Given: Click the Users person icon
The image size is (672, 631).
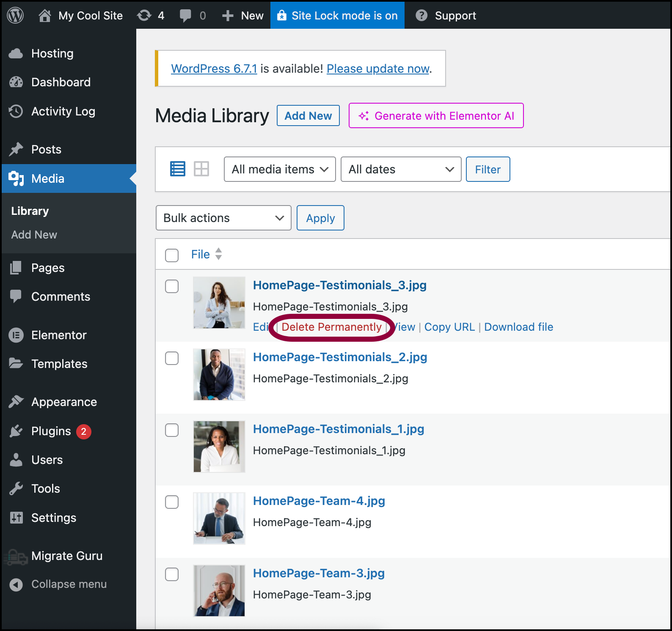Looking at the screenshot, I should tap(16, 460).
